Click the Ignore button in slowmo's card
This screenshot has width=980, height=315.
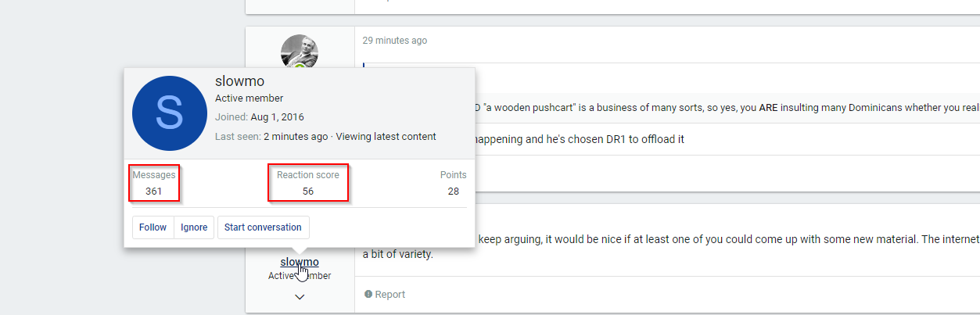point(194,227)
